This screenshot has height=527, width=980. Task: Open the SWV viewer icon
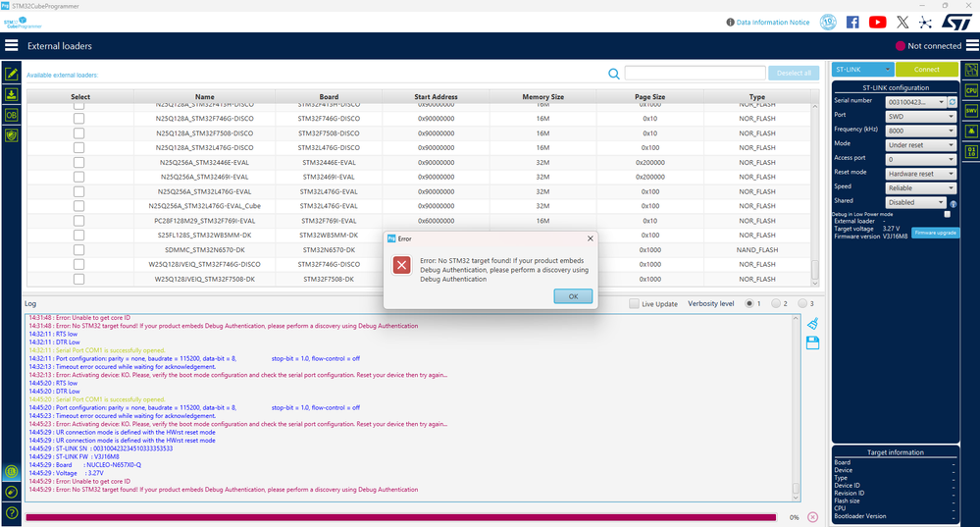(x=971, y=111)
